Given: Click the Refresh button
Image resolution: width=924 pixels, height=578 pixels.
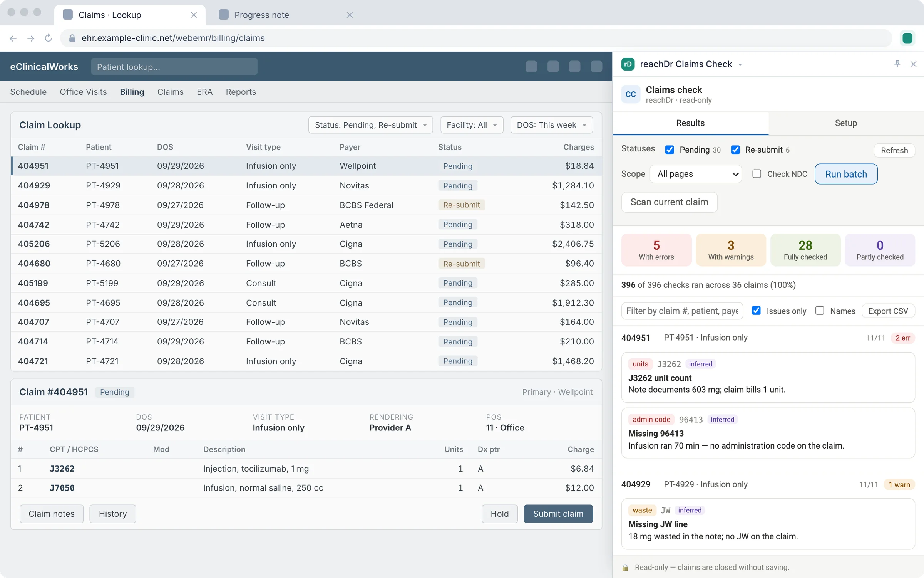Looking at the screenshot, I should coord(894,150).
